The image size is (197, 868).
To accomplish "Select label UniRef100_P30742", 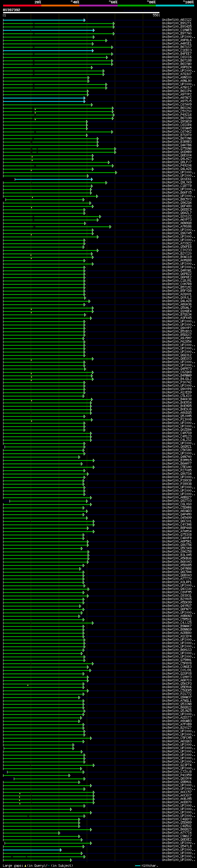I will pos(177,382).
